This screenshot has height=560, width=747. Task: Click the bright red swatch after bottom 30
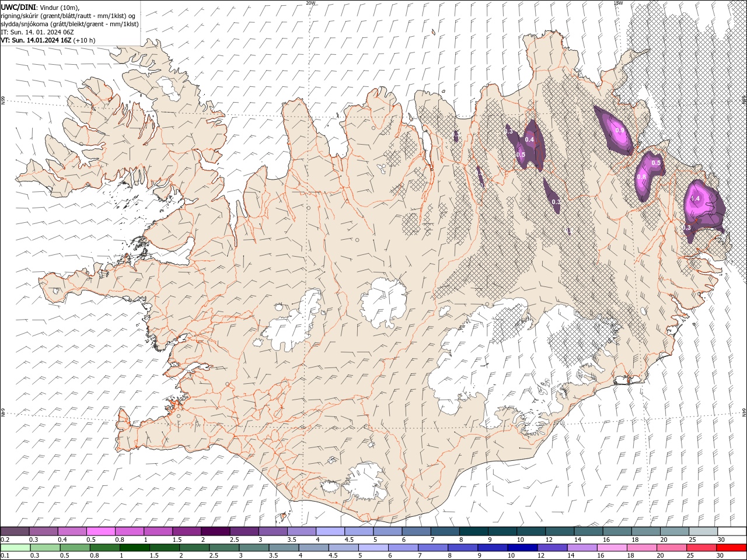731,548
